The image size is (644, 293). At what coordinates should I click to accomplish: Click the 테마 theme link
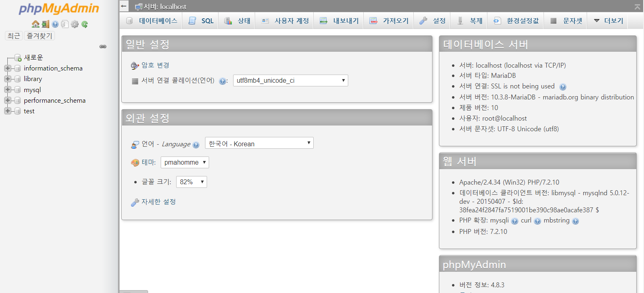click(148, 162)
